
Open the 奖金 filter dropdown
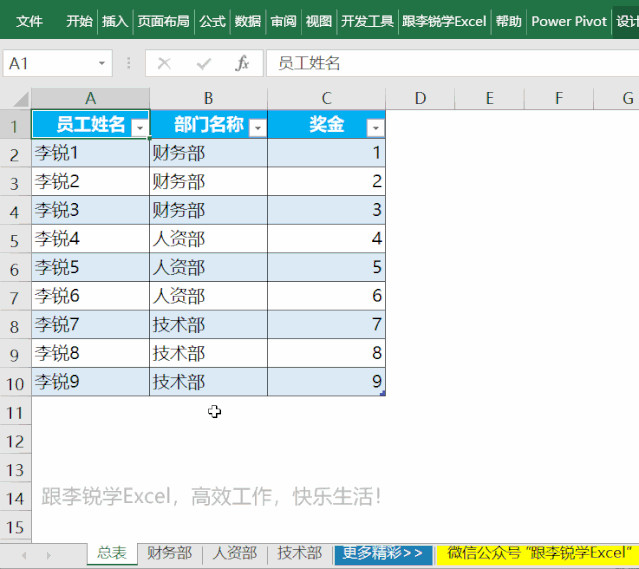(375, 128)
